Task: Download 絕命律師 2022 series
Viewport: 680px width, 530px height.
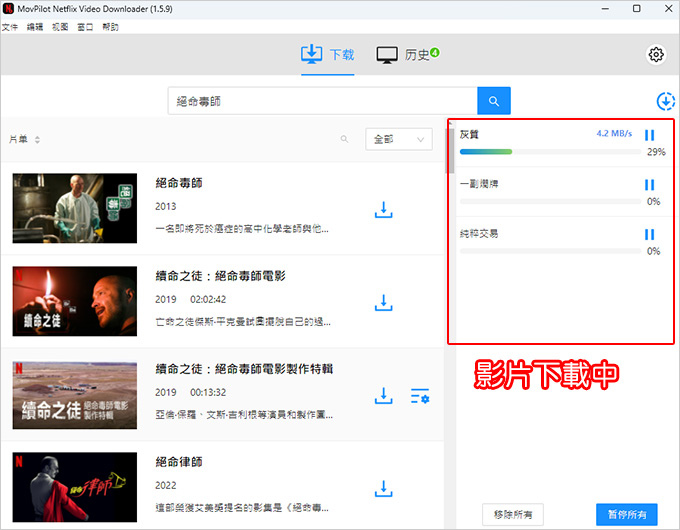Action: tap(383, 489)
